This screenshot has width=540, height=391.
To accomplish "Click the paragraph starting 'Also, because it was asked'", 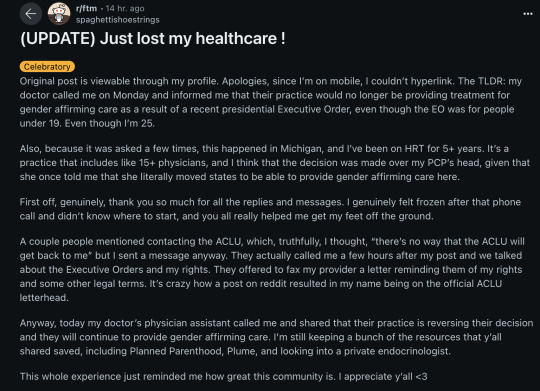I will (x=274, y=163).
